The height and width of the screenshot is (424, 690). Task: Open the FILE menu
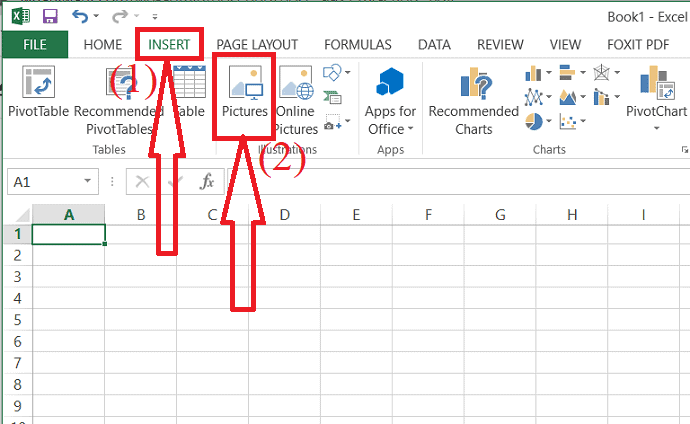click(x=34, y=44)
